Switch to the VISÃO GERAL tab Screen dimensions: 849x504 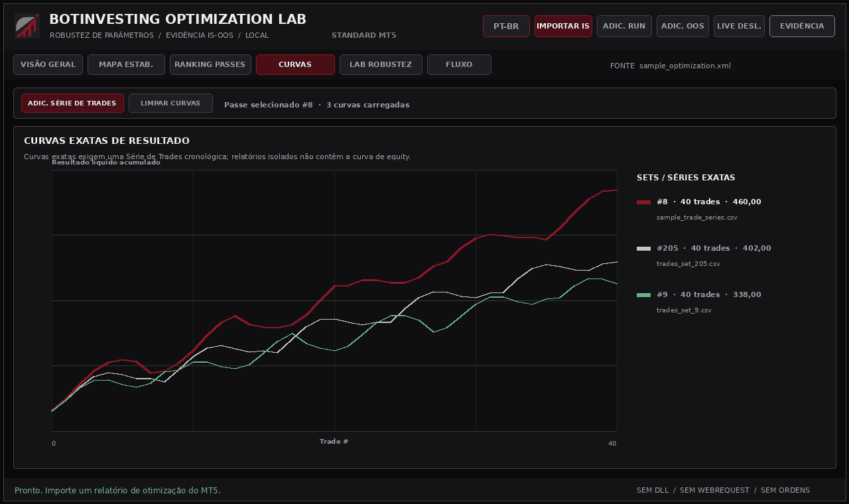tap(48, 65)
